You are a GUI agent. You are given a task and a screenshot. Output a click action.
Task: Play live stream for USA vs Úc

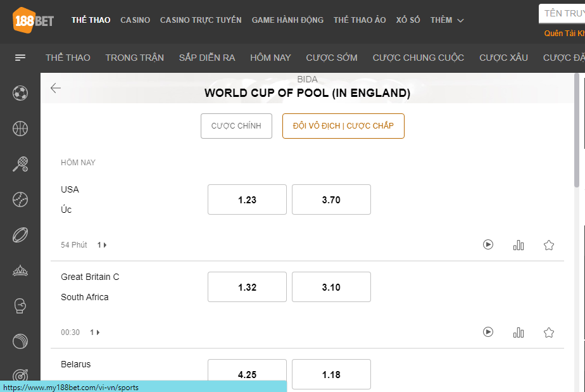pos(488,244)
